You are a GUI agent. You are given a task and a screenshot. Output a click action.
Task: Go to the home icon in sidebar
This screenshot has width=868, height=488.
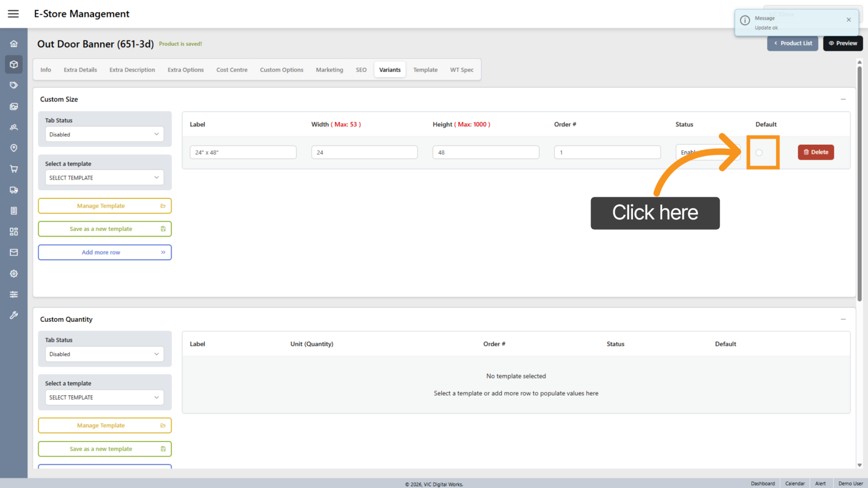click(x=14, y=44)
